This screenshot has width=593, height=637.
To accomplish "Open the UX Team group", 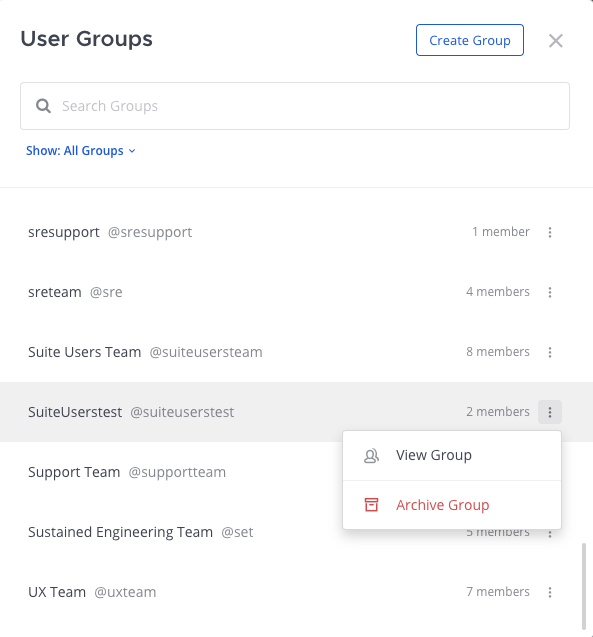I will (x=57, y=592).
